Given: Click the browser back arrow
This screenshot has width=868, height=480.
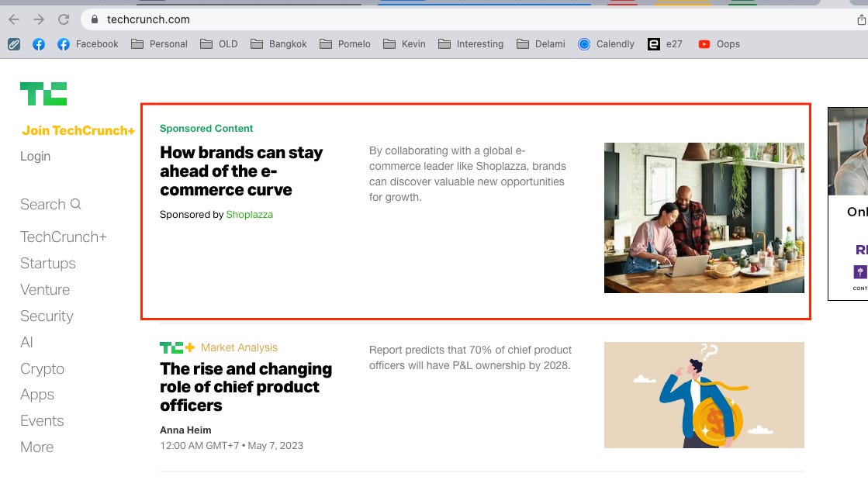Looking at the screenshot, I should (x=14, y=19).
